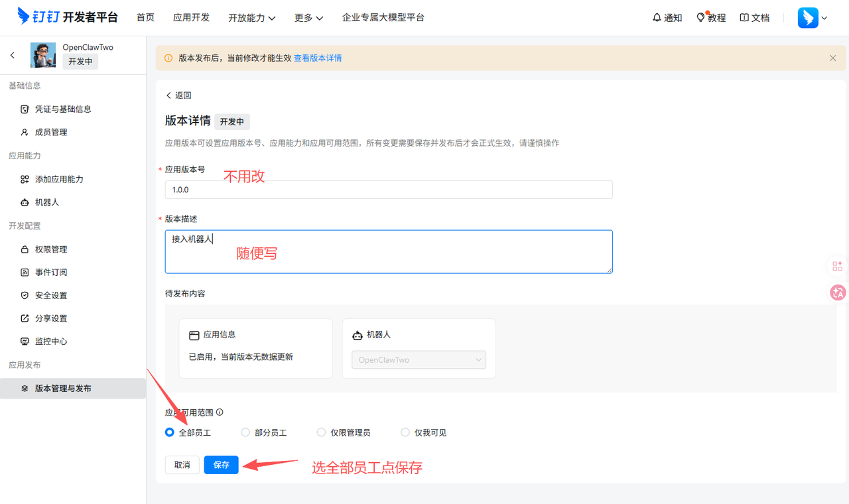Select the 部分员工 radio option
Viewport: 849px width, 504px height.
245,432
